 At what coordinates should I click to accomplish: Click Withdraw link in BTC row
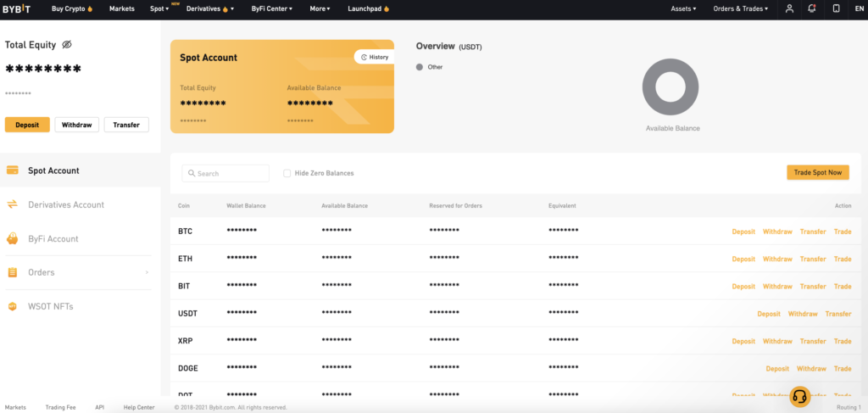777,232
